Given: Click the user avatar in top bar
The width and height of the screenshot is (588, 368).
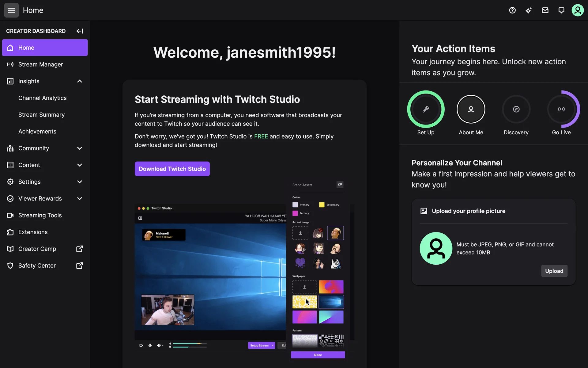Looking at the screenshot, I should coord(578,10).
